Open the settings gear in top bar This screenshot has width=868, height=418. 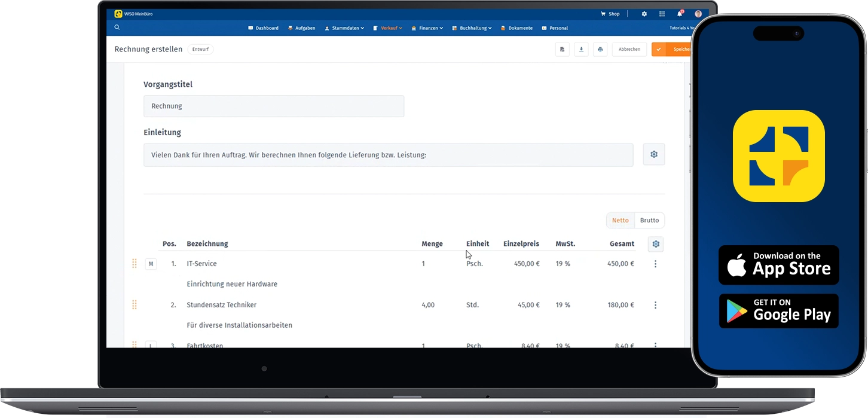(x=644, y=14)
